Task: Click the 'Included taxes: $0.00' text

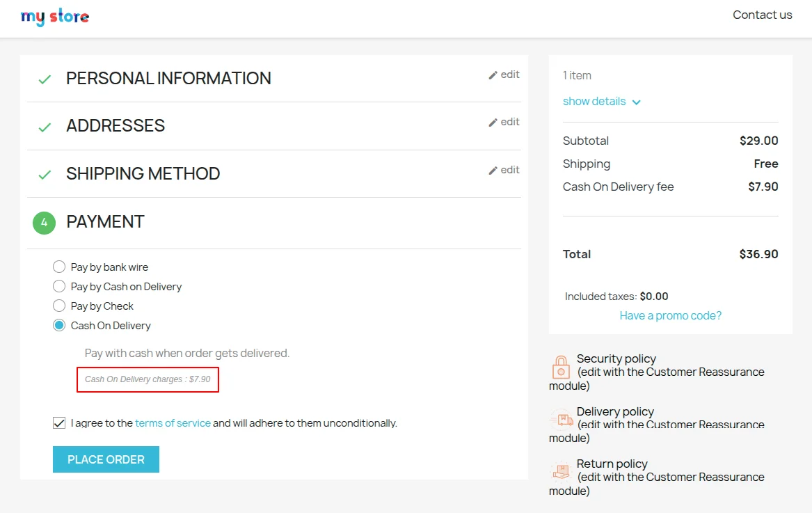Action: [616, 297]
